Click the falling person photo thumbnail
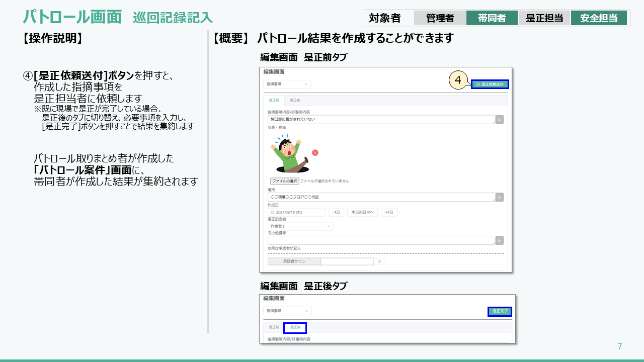This screenshot has width=644, height=362. point(290,153)
